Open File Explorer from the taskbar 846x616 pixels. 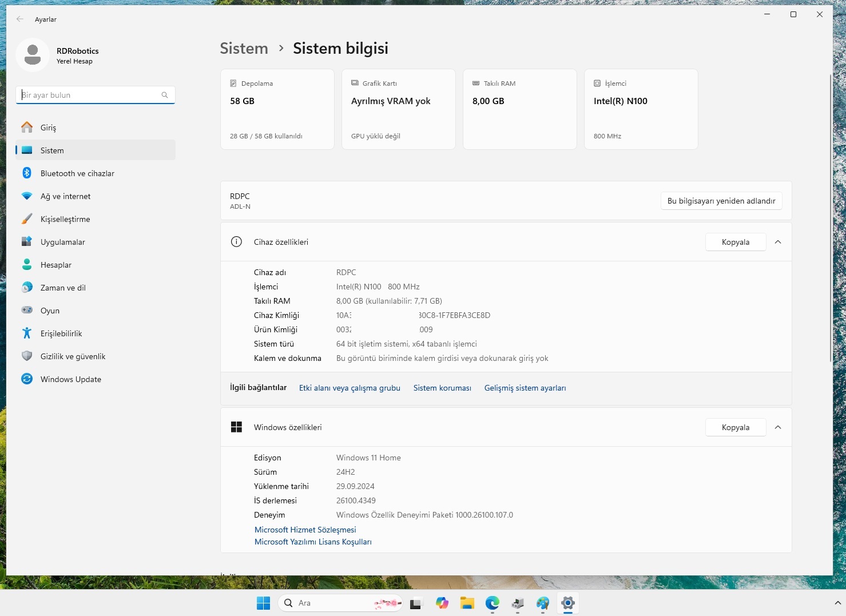(467, 603)
